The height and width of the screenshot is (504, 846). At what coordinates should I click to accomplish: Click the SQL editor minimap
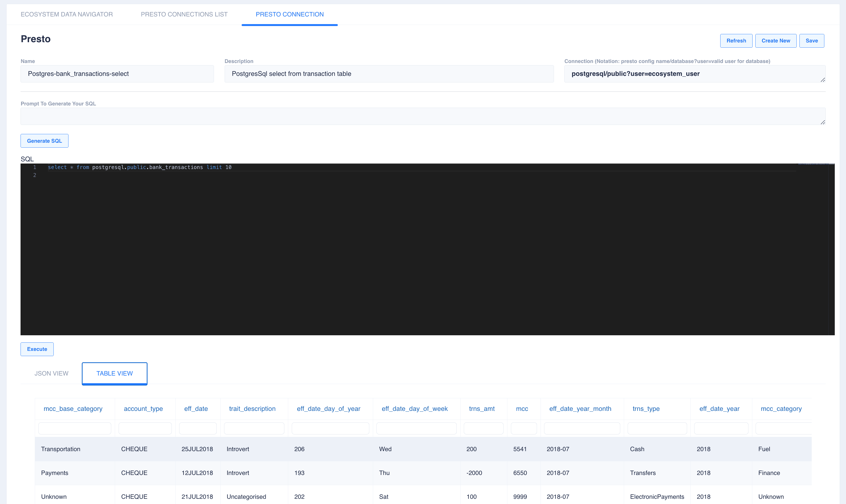tap(813, 249)
